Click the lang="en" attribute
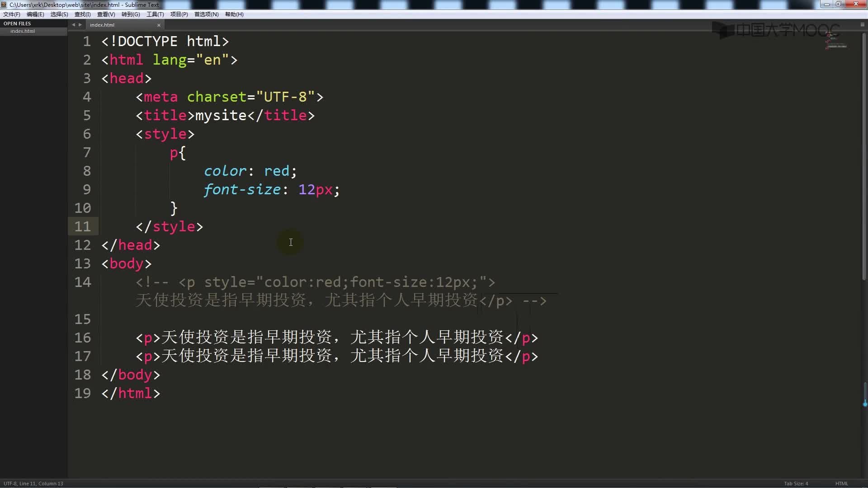868x488 pixels. [191, 60]
